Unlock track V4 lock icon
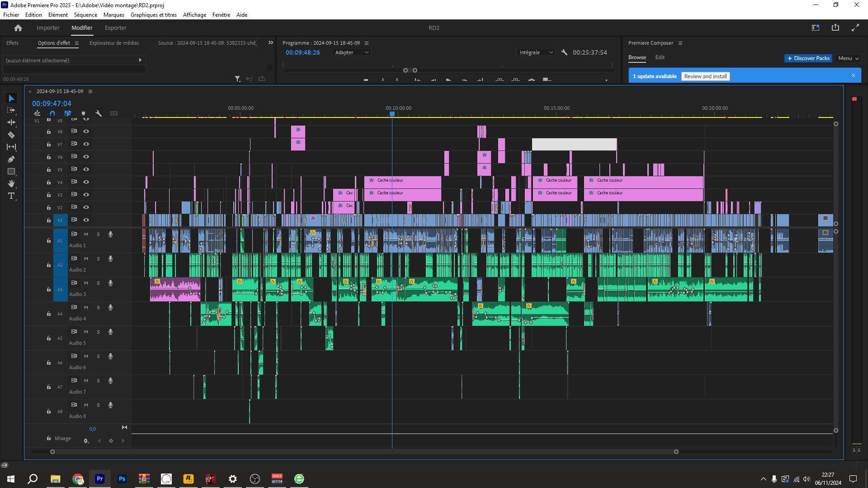Image resolution: width=868 pixels, height=488 pixels. click(49, 182)
